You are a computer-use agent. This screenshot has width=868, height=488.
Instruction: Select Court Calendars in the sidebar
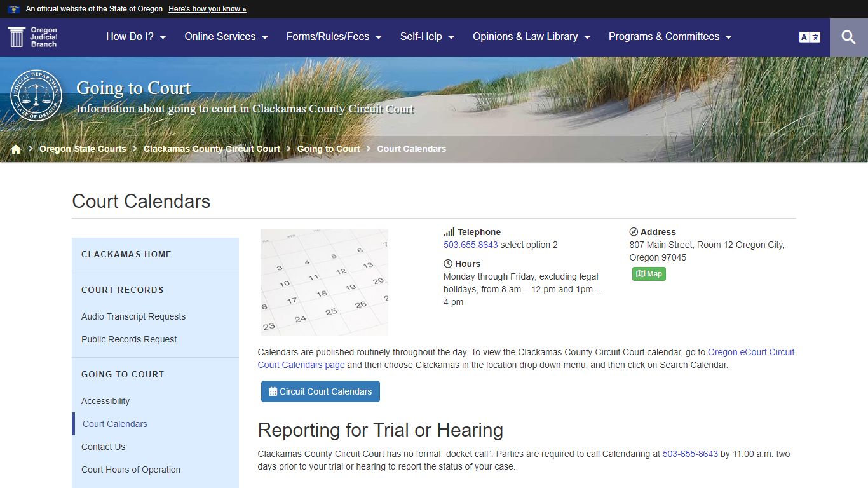pyautogui.click(x=115, y=424)
